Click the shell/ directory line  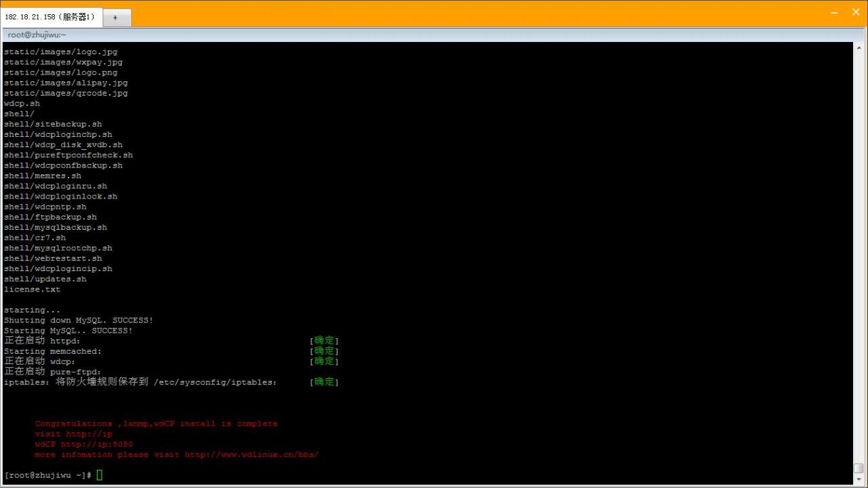[x=19, y=114]
